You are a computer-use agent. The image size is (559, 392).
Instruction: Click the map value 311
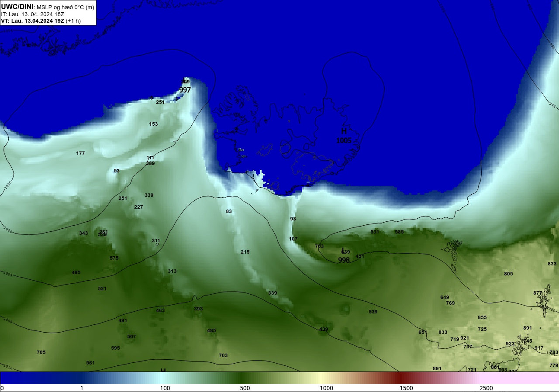pos(156,241)
